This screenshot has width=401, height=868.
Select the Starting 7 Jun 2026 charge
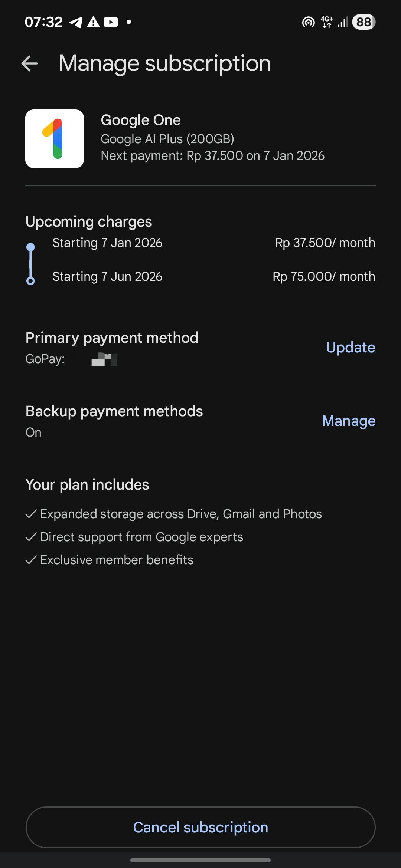coord(200,276)
